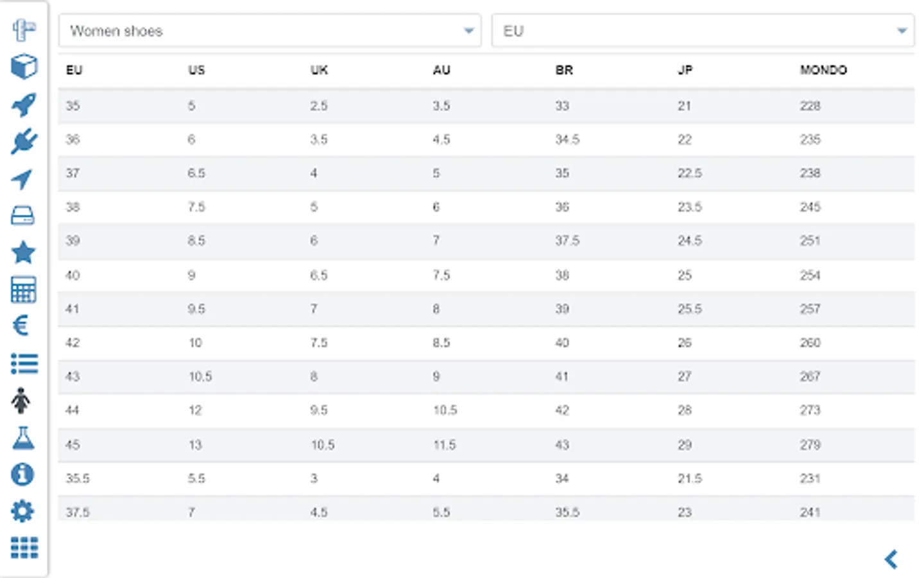
Task: Click the blue back chevron arrow
Action: pyautogui.click(x=891, y=559)
